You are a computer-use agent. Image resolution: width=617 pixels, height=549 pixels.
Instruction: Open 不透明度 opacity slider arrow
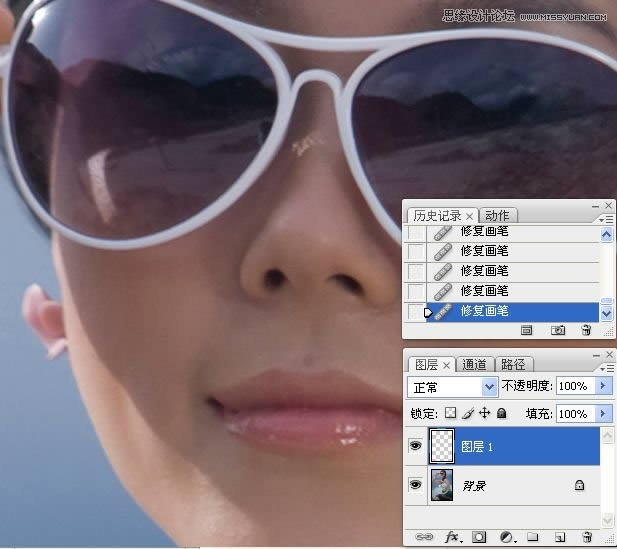[x=603, y=386]
